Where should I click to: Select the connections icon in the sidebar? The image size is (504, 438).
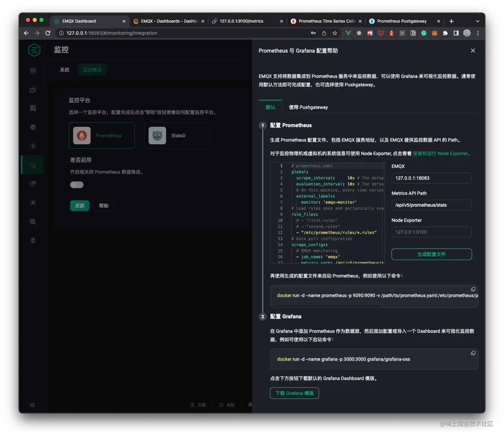(32, 89)
